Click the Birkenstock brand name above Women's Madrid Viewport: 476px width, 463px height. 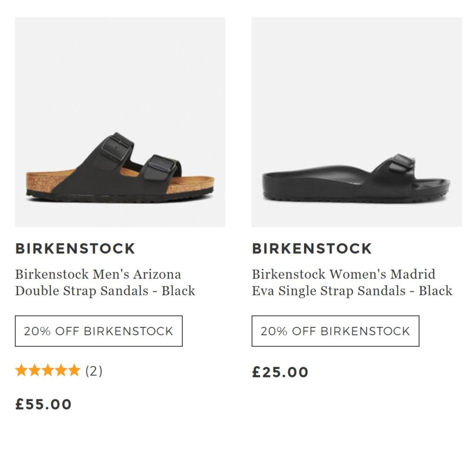pos(312,249)
